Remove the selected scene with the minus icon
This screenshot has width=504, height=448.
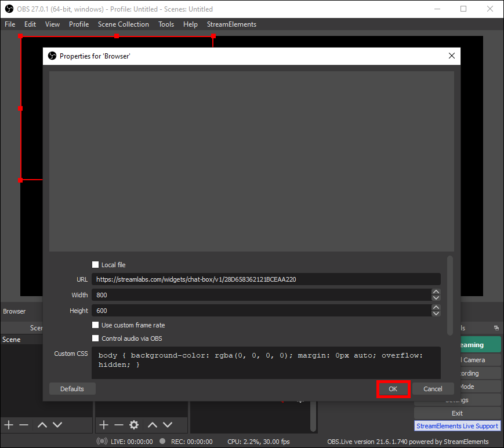tap(24, 425)
